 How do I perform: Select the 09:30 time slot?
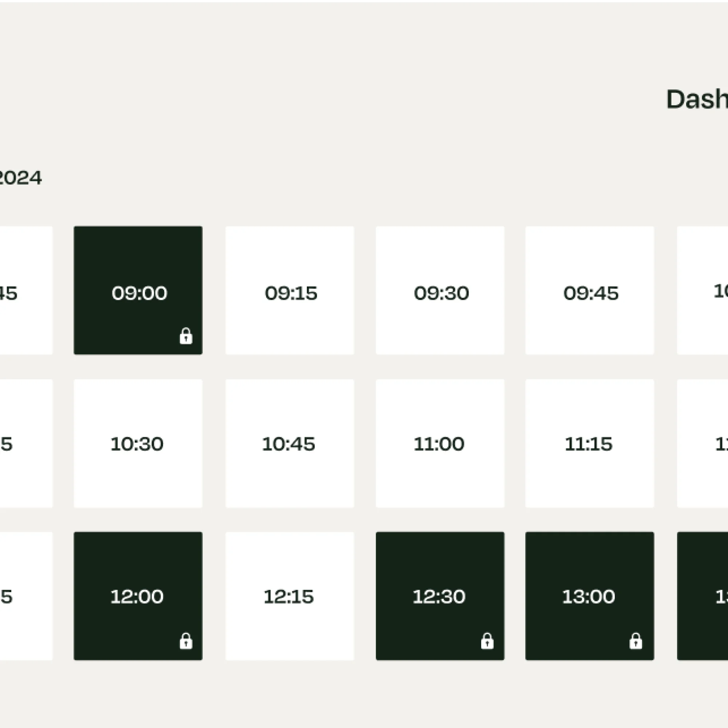point(440,290)
